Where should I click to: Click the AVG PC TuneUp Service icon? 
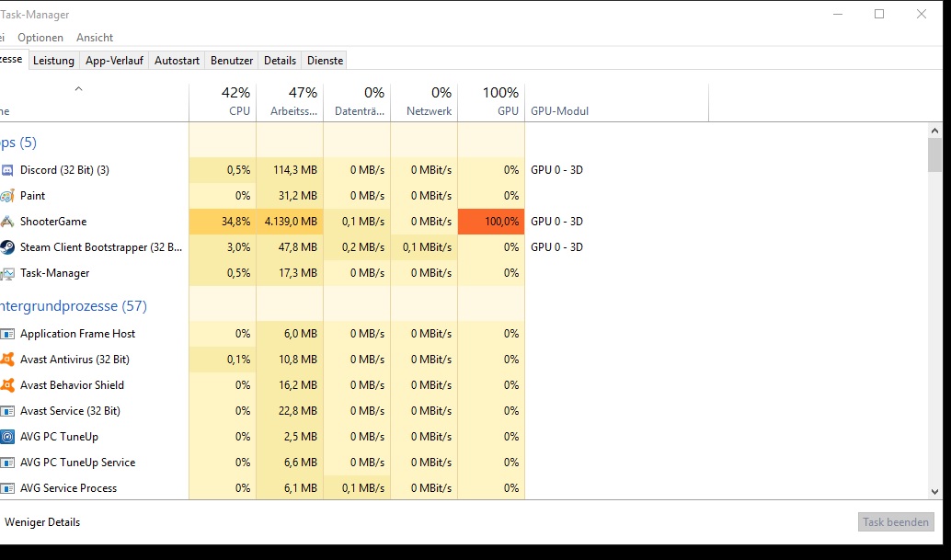(x=7, y=463)
